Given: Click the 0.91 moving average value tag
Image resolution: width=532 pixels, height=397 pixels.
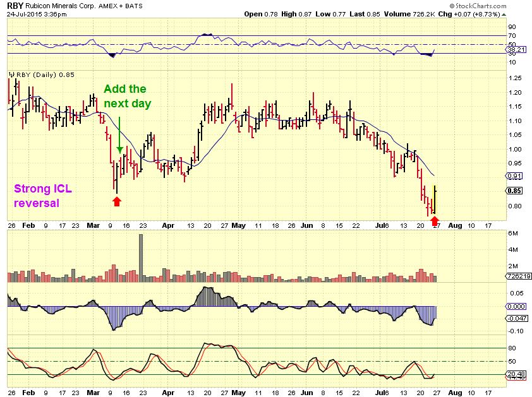Looking at the screenshot, I should pyautogui.click(x=514, y=176).
